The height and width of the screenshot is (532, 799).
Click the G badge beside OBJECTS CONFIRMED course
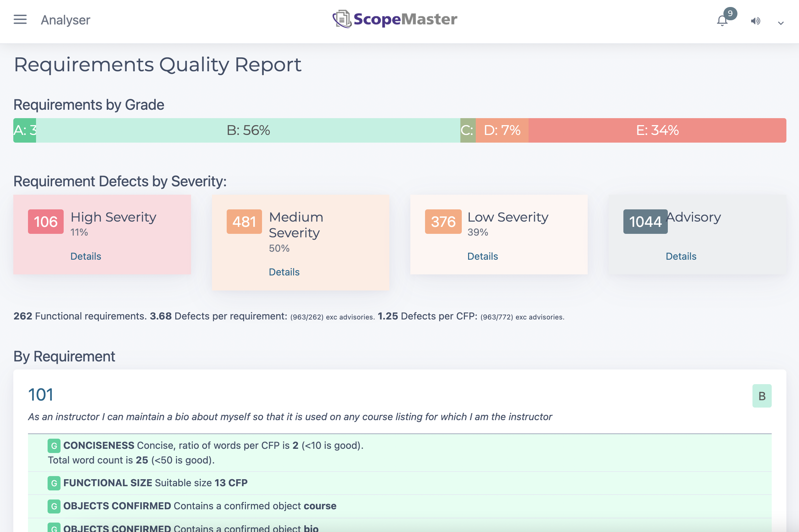tap(54, 505)
